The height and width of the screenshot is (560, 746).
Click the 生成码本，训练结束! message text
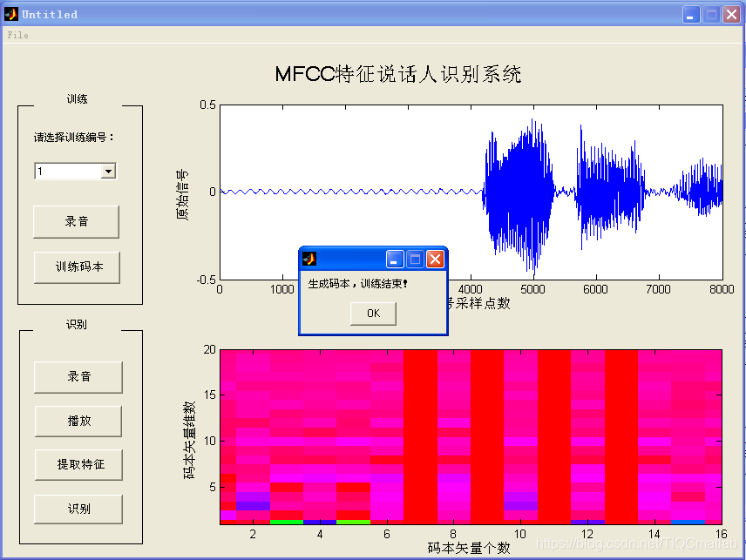click(358, 284)
